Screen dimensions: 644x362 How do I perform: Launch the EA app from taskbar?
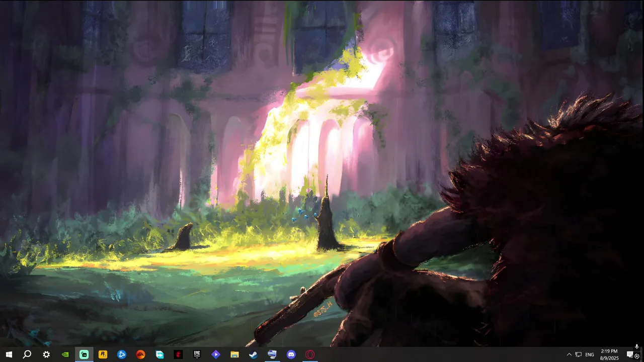click(x=140, y=354)
